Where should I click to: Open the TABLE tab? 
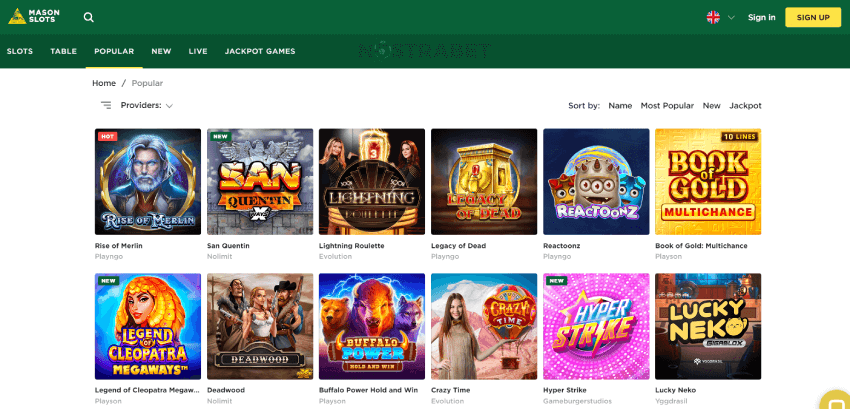click(x=63, y=52)
